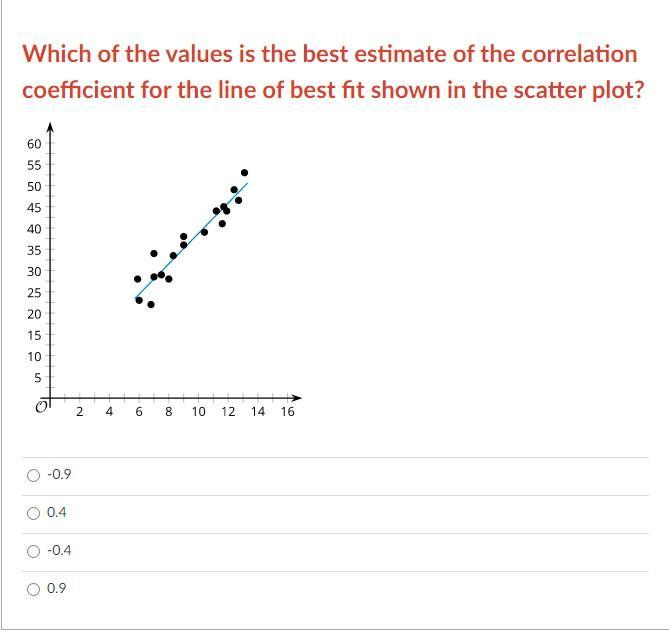Click the y-axis upward arrowhead

50,127
